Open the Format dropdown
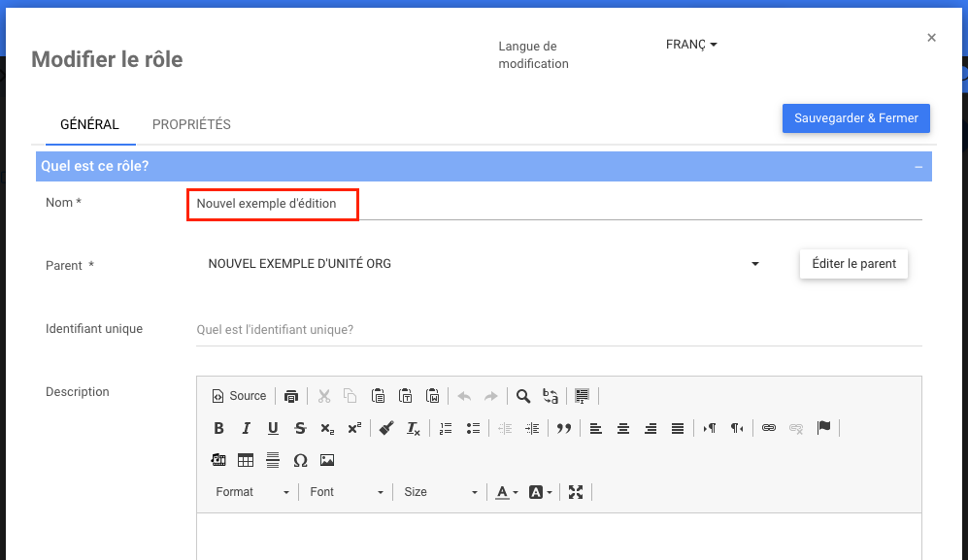Image resolution: width=968 pixels, height=560 pixels. (x=251, y=492)
